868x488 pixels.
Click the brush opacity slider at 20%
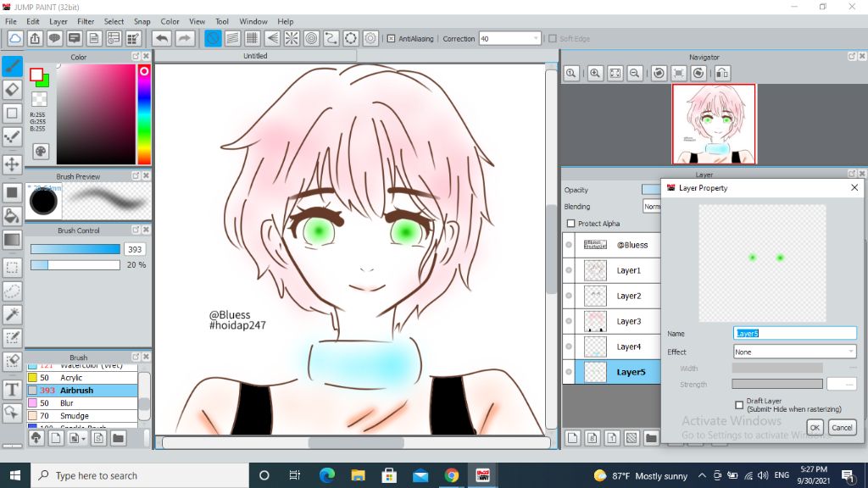75,265
